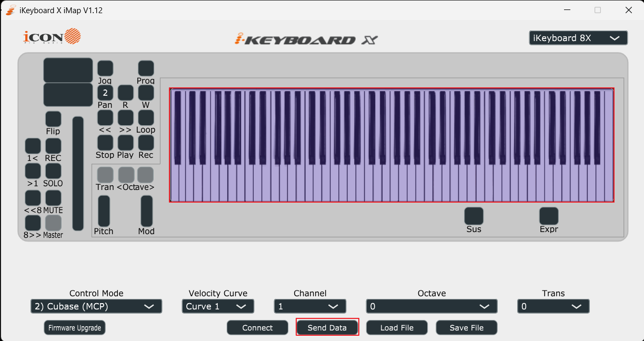Open the Velocity Curve dropdown
Viewport: 644px width, 341px height.
218,306
